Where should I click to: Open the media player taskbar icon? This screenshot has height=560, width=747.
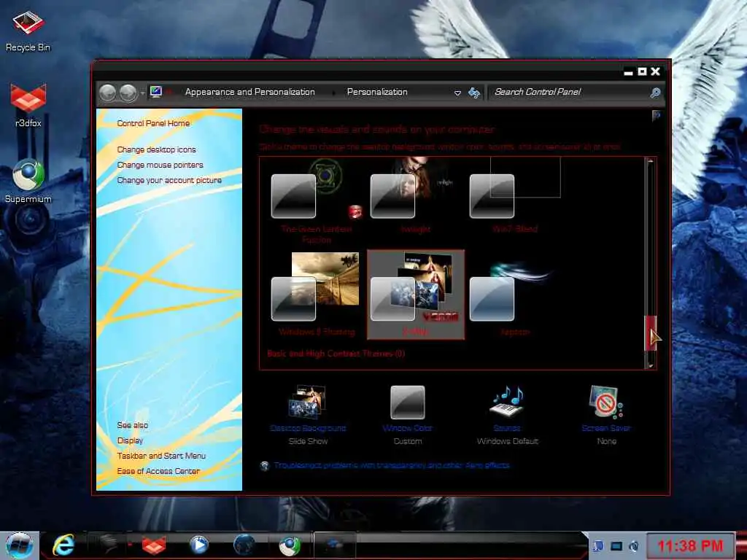[x=198, y=545]
